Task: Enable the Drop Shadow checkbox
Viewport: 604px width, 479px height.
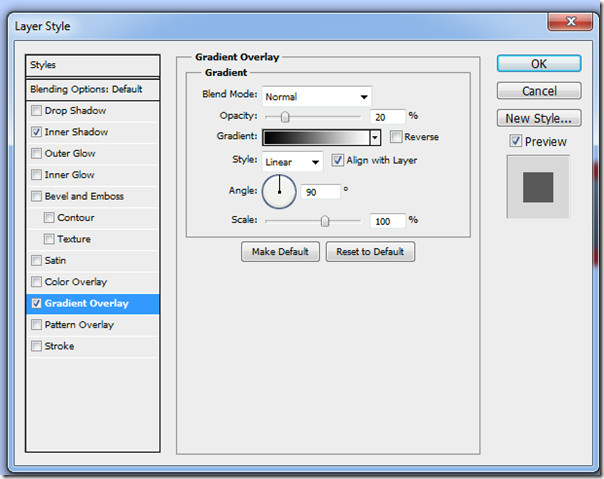Action: tap(36, 111)
